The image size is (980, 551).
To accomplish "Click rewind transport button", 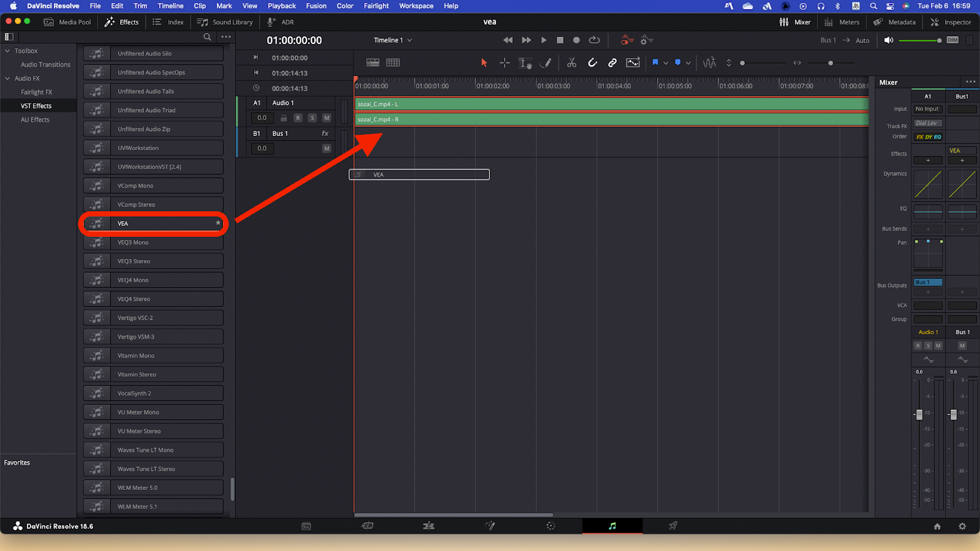I will click(508, 40).
